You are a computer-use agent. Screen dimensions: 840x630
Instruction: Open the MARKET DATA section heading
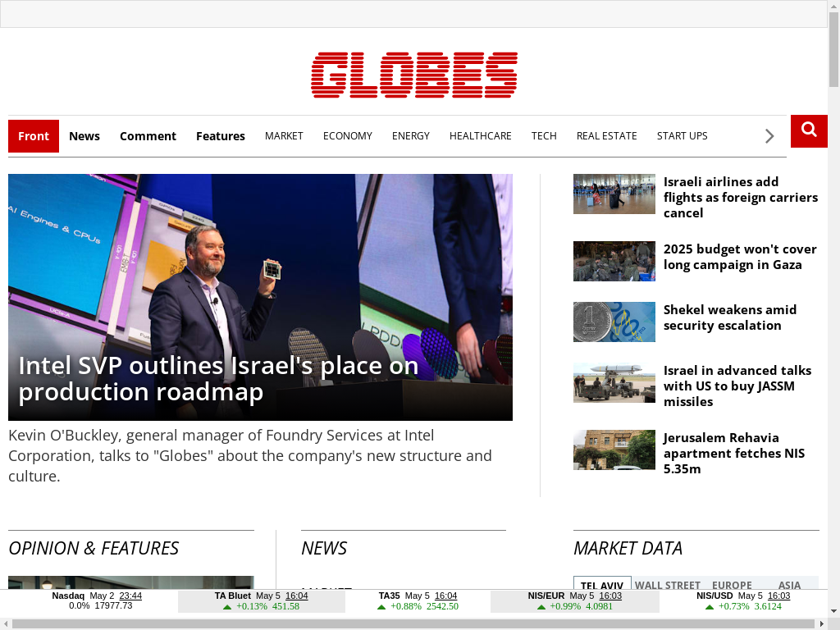pos(628,548)
